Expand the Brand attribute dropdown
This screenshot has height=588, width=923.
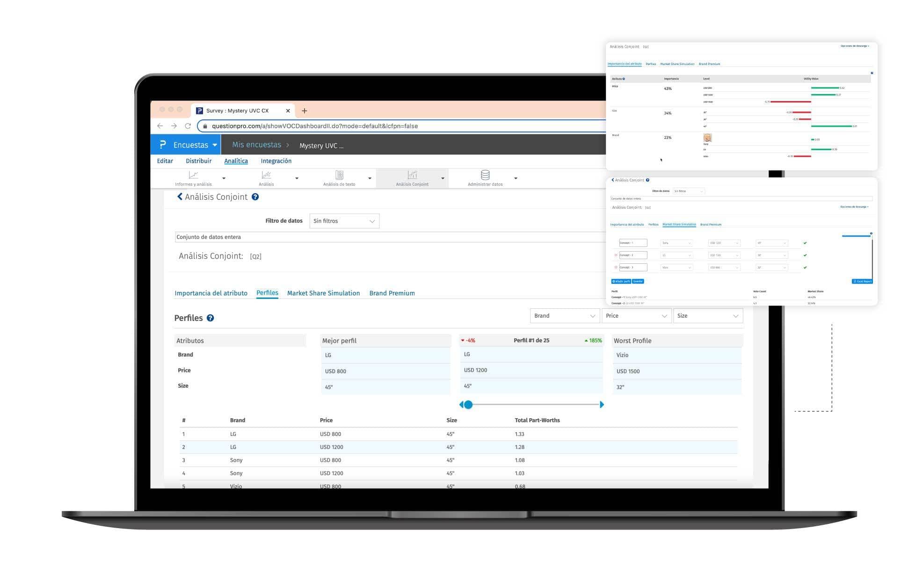point(564,316)
